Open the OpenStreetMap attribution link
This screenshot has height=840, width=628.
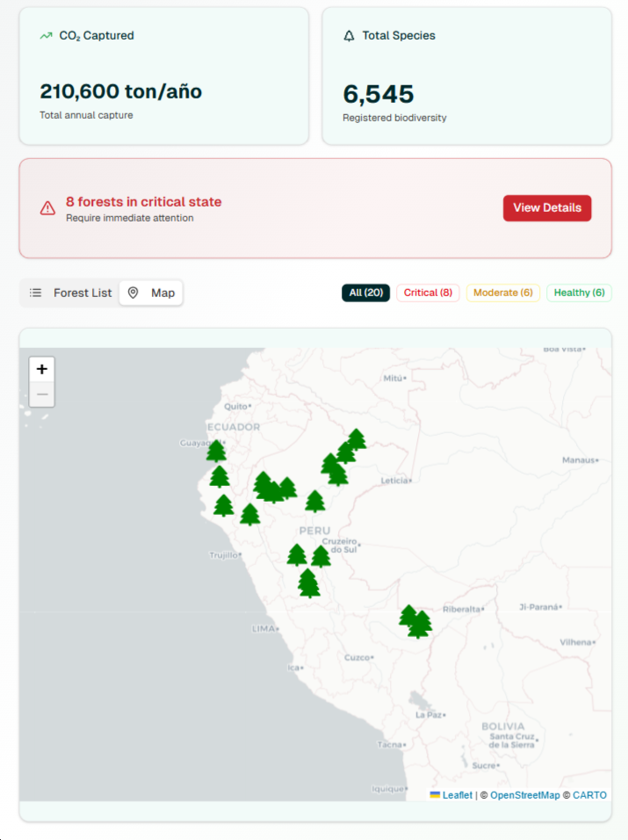click(526, 795)
